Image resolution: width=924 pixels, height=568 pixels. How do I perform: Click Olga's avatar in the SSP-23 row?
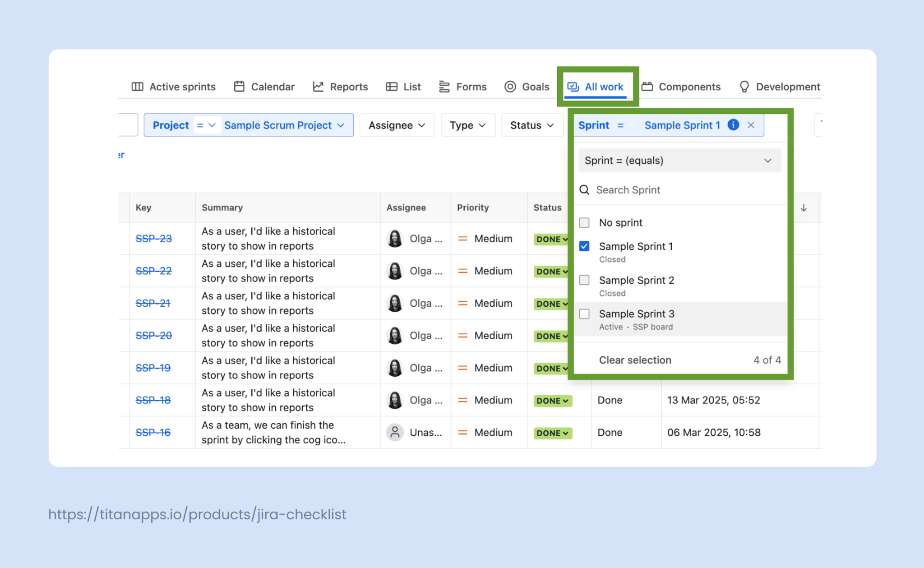pyautogui.click(x=395, y=238)
